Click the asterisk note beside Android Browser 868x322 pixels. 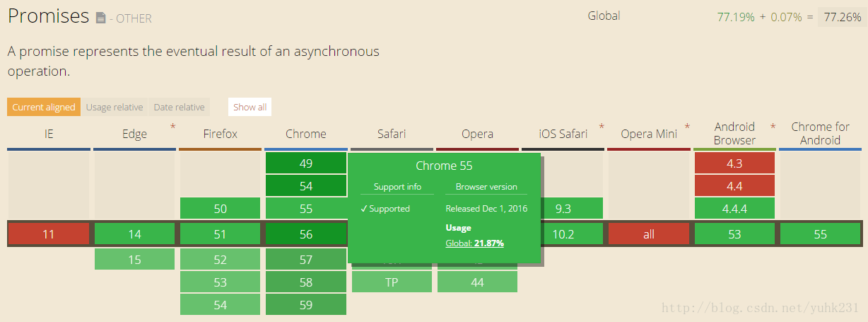(773, 127)
